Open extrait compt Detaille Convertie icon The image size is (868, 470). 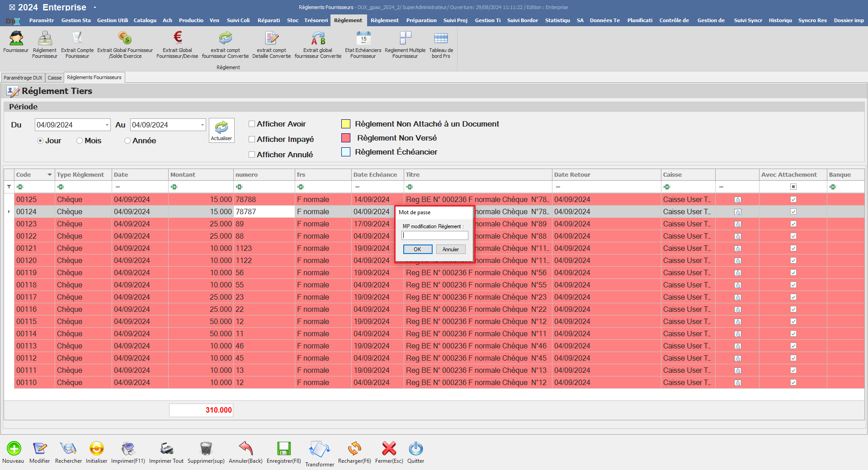(x=272, y=38)
